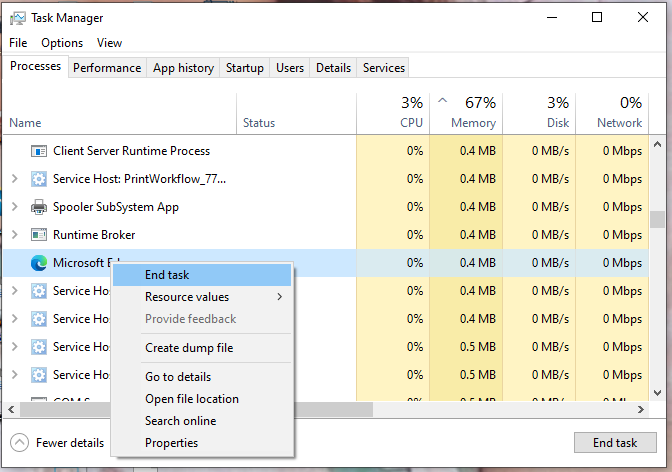Expand the Spooler SubSystem App group

[x=14, y=207]
